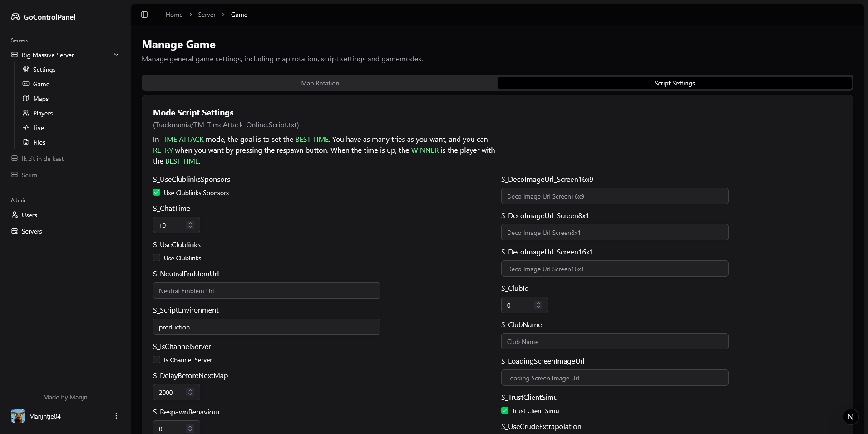Click the S_ClubId stepper arrows
The image size is (868, 434).
point(538,305)
